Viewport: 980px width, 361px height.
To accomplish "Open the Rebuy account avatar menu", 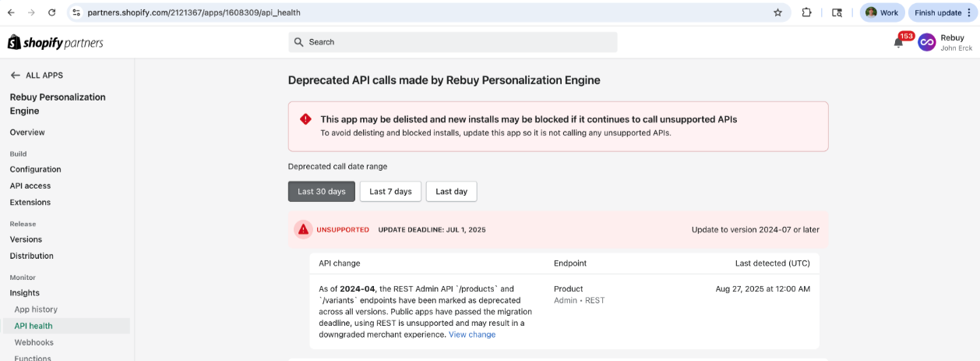I will (926, 42).
